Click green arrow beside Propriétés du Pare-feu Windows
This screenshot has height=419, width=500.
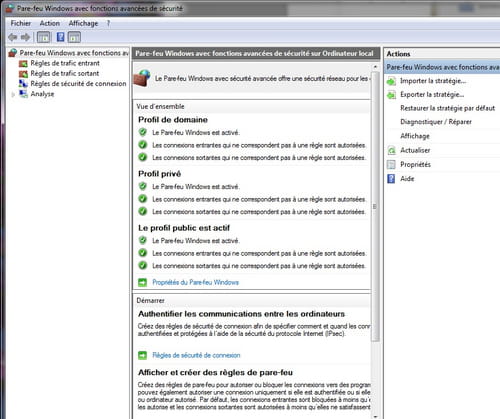[142, 283]
